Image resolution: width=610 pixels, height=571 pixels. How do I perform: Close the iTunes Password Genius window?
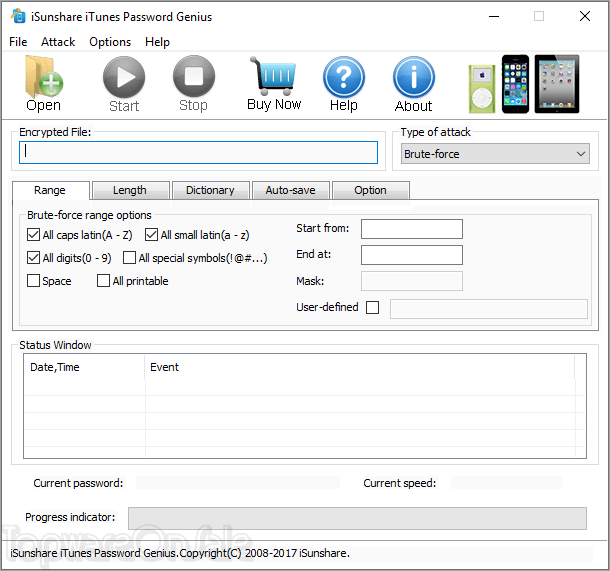tap(585, 16)
